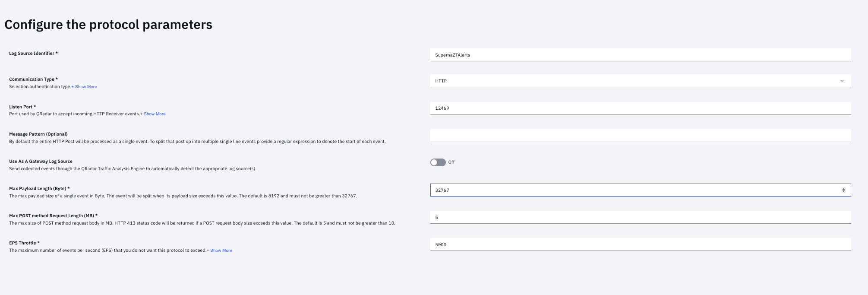Viewport: 868px width, 295px height.
Task: Click the Max POST Request Length field
Action: 640,217
